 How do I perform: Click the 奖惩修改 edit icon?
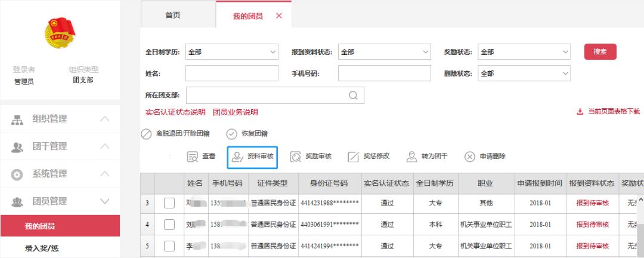tap(353, 157)
